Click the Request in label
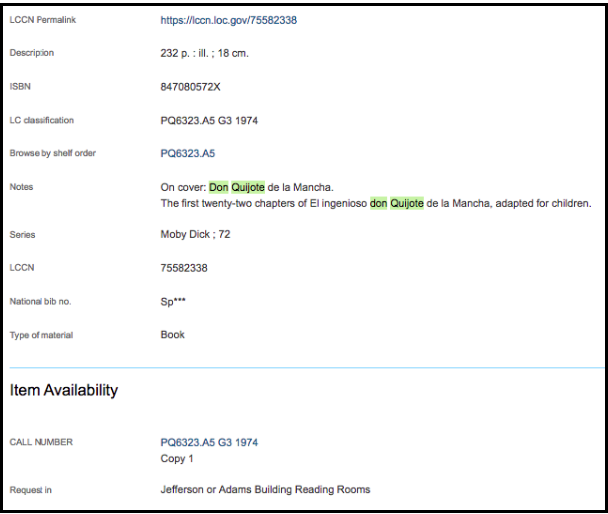This screenshot has height=514, width=608. pyautogui.click(x=31, y=490)
